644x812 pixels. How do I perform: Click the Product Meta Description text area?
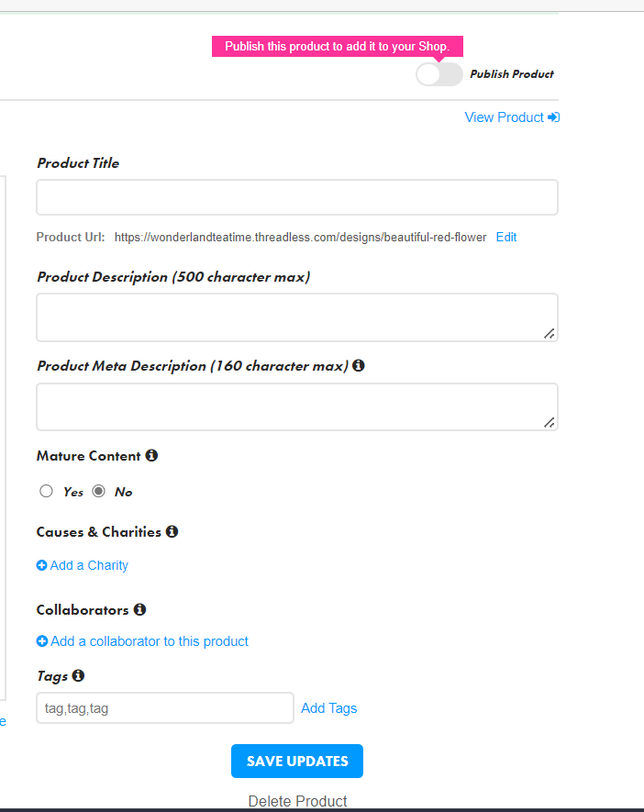pyautogui.click(x=296, y=406)
